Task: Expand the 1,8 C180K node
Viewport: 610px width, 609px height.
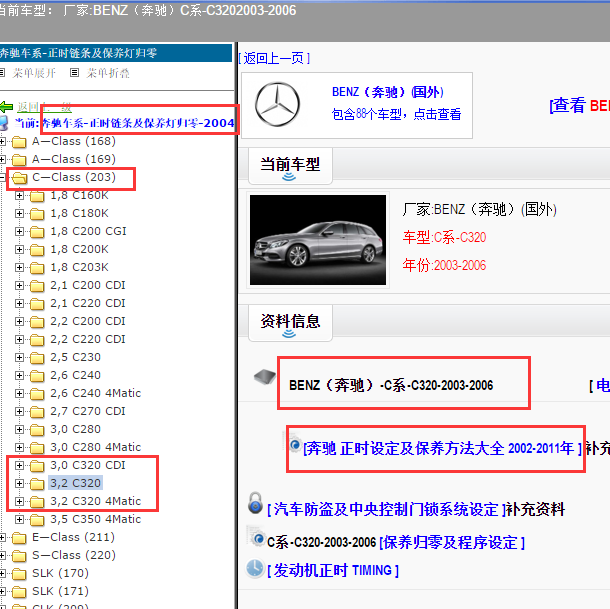Action: [x=19, y=213]
